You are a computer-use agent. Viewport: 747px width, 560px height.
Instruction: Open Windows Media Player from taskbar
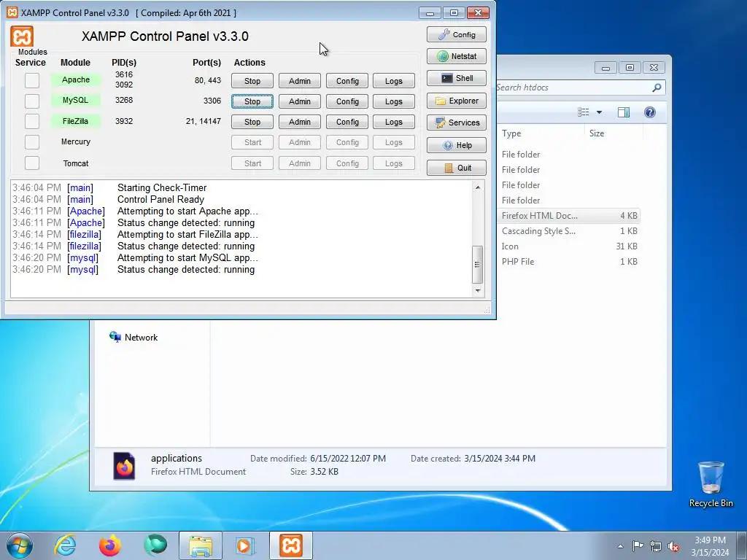[x=245, y=545]
